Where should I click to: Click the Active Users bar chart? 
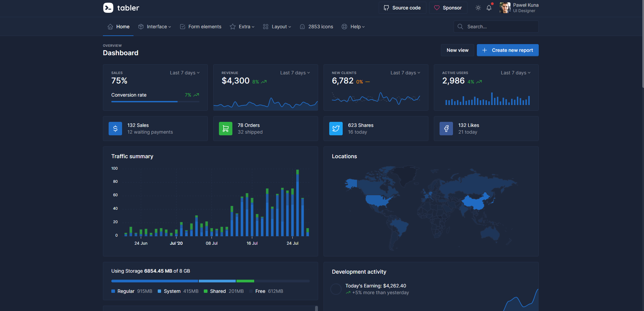click(487, 99)
